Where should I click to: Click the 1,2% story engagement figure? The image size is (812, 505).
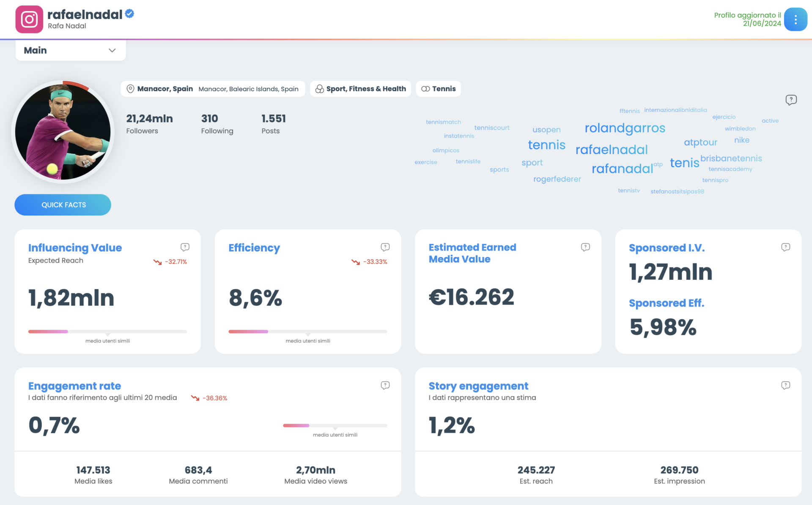click(x=452, y=425)
